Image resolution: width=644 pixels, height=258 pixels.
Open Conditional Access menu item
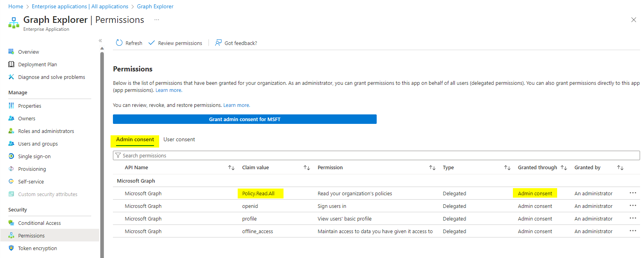coord(39,223)
